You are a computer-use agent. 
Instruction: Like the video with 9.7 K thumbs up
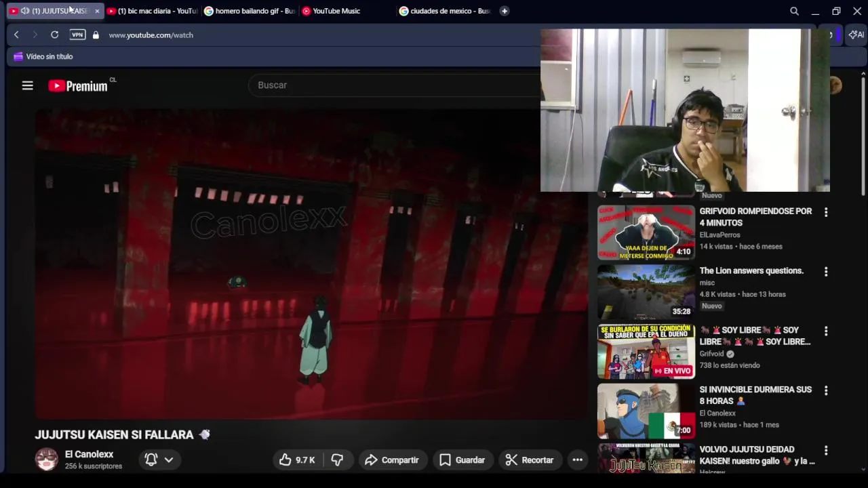pyautogui.click(x=297, y=460)
